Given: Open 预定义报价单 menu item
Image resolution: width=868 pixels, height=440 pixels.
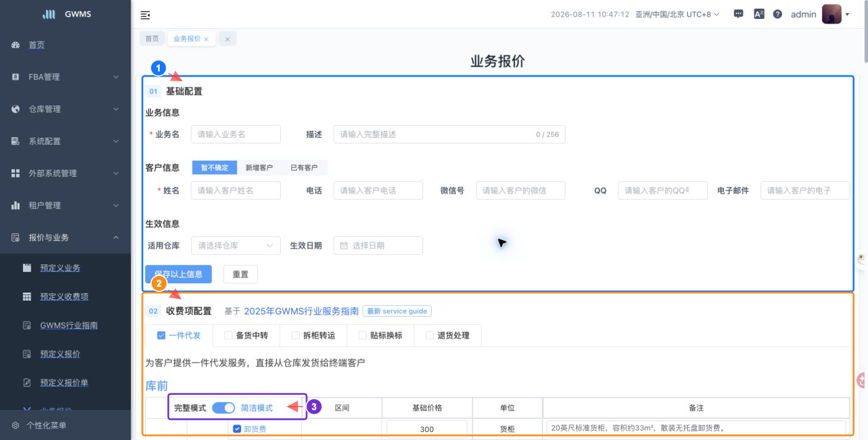Looking at the screenshot, I should (64, 383).
